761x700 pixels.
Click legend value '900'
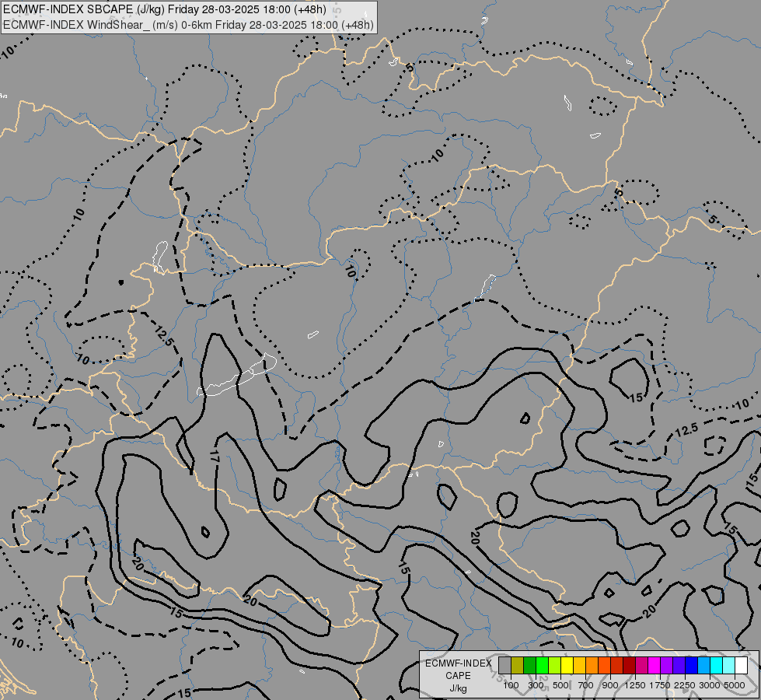tap(610, 685)
